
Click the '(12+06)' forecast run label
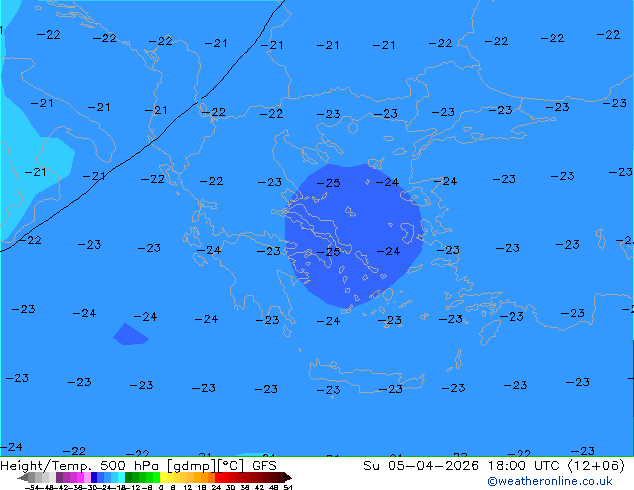[x=596, y=465]
